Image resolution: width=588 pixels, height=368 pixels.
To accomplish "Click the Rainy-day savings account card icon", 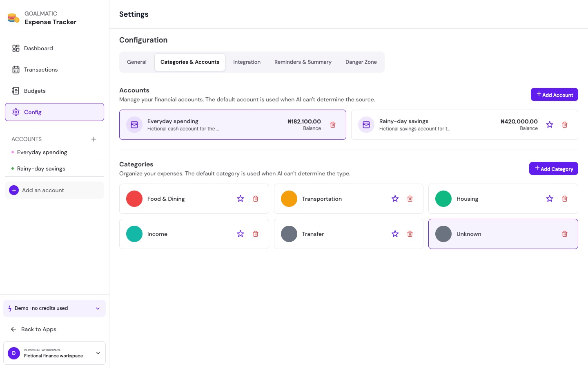I will [366, 125].
